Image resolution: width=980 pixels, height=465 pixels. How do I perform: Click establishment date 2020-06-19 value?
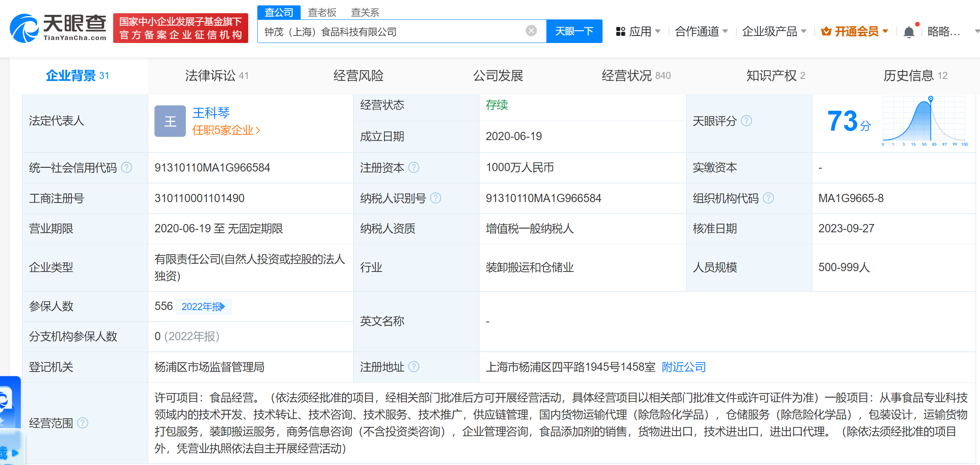coord(514,136)
